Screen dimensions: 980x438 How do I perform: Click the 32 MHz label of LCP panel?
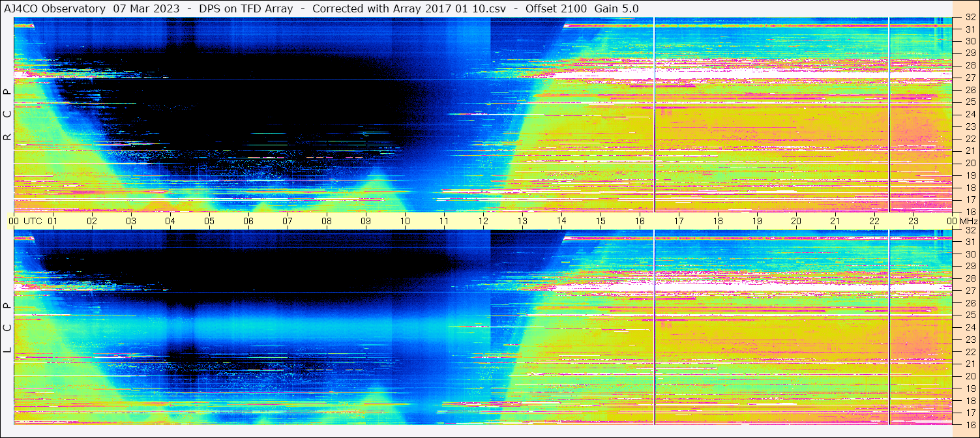pyautogui.click(x=970, y=230)
